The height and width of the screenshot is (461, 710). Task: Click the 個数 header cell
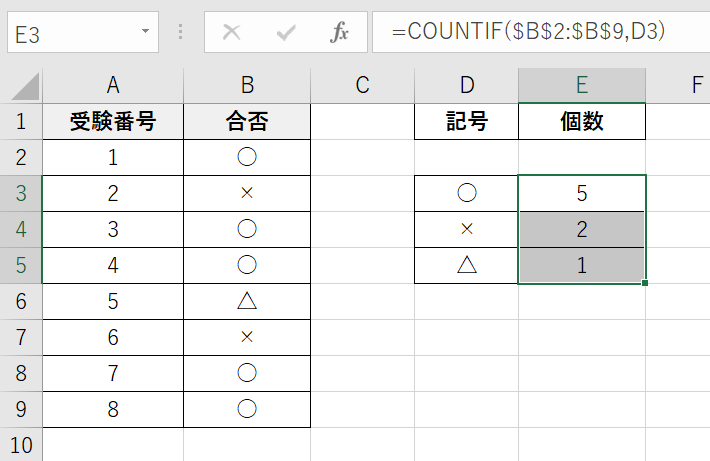click(582, 123)
